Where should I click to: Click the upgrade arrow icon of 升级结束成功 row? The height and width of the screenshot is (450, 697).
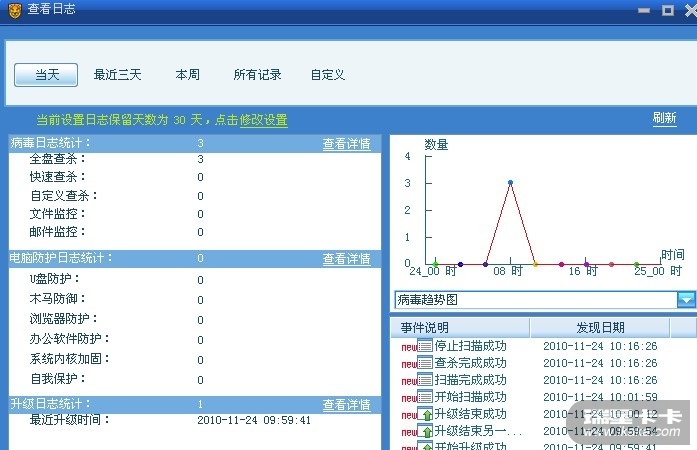pyautogui.click(x=425, y=414)
